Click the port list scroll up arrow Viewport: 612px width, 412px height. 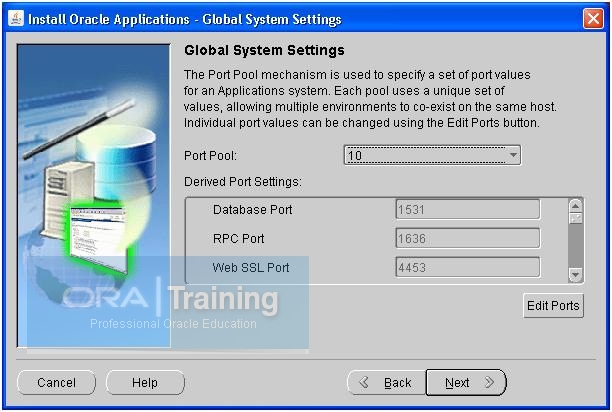point(576,206)
